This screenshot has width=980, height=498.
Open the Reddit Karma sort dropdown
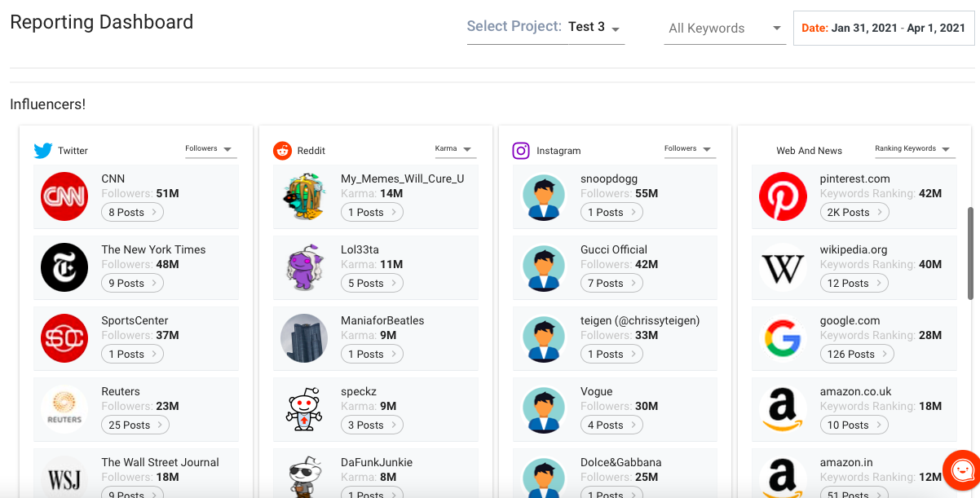coord(454,149)
